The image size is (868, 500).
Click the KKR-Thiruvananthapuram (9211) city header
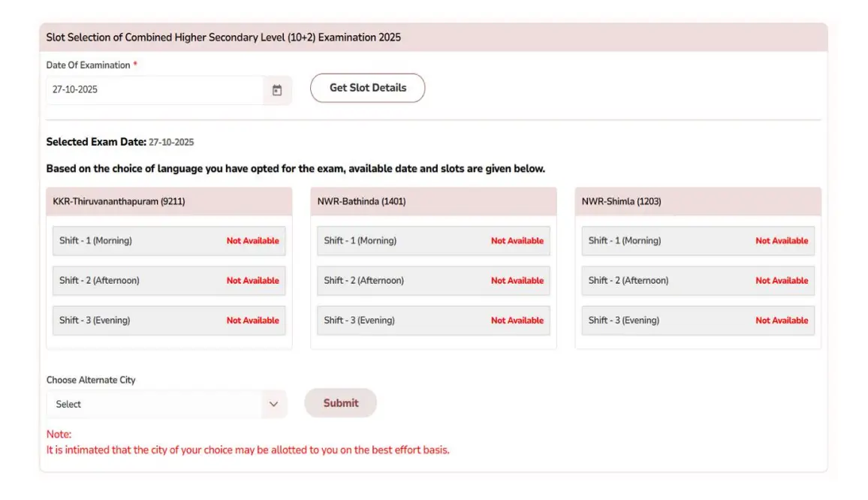click(168, 201)
